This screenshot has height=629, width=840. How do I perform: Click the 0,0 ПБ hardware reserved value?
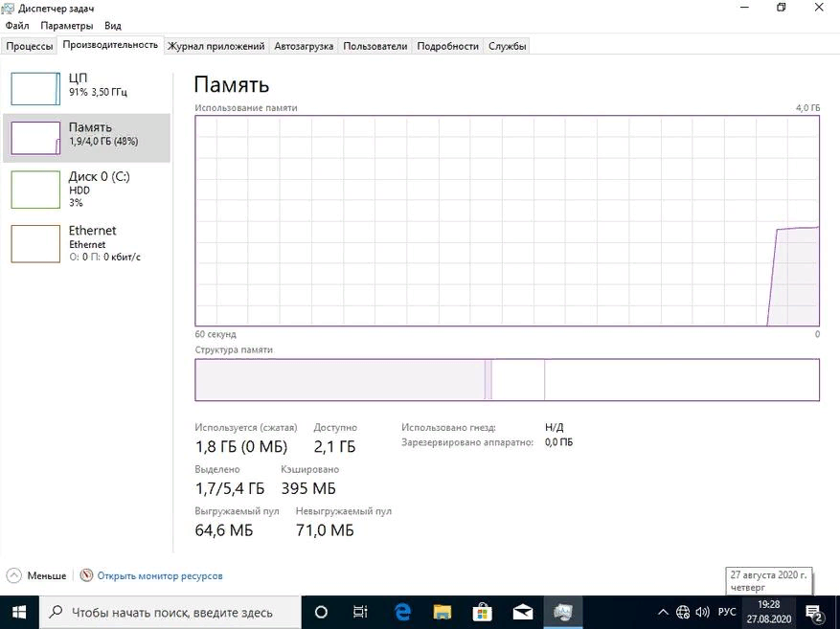point(558,442)
